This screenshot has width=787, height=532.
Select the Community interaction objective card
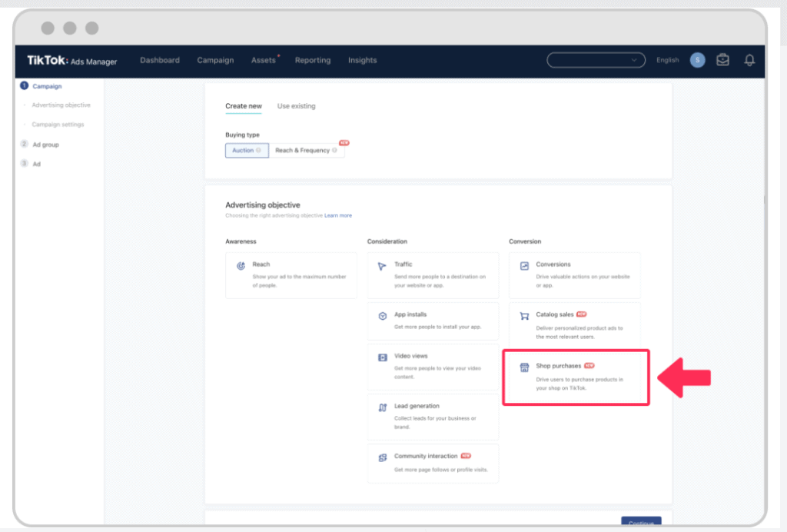coord(433,464)
